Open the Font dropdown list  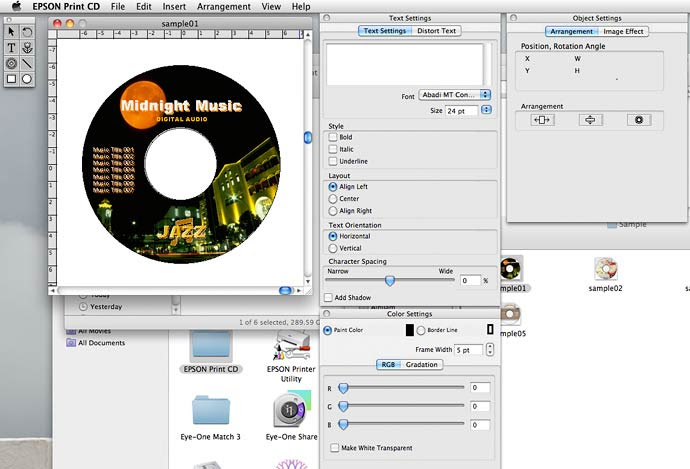pyautogui.click(x=455, y=95)
